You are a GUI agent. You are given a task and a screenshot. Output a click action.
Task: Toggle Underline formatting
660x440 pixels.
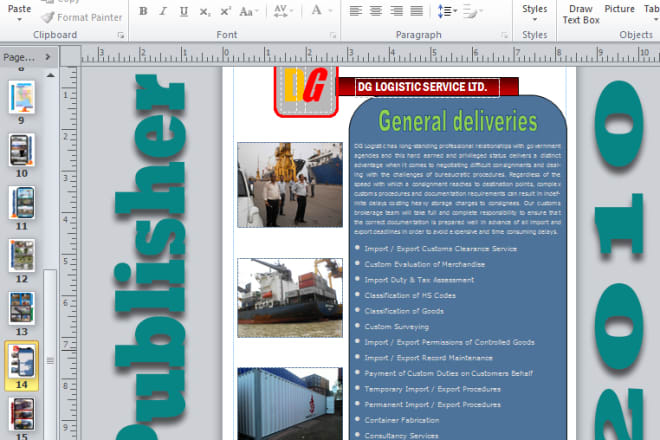click(x=184, y=11)
